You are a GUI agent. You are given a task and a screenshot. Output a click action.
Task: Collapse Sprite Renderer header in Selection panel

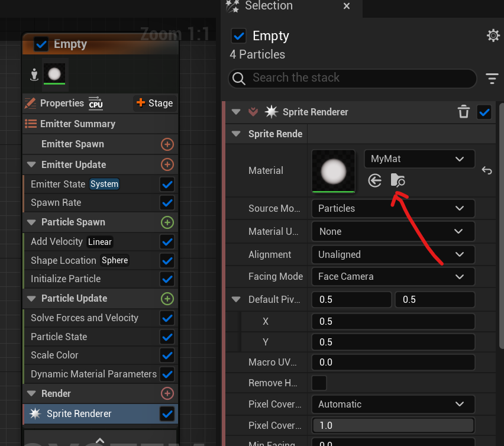tap(236, 112)
